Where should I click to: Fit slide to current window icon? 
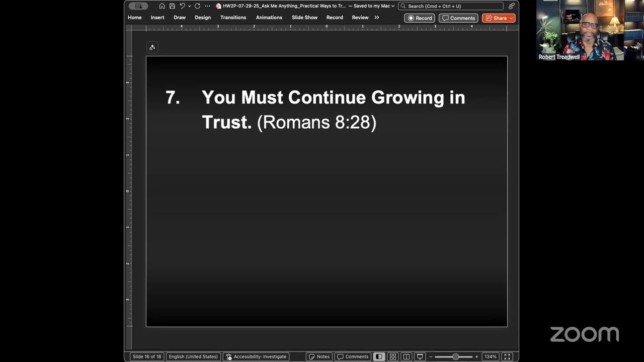(x=507, y=356)
